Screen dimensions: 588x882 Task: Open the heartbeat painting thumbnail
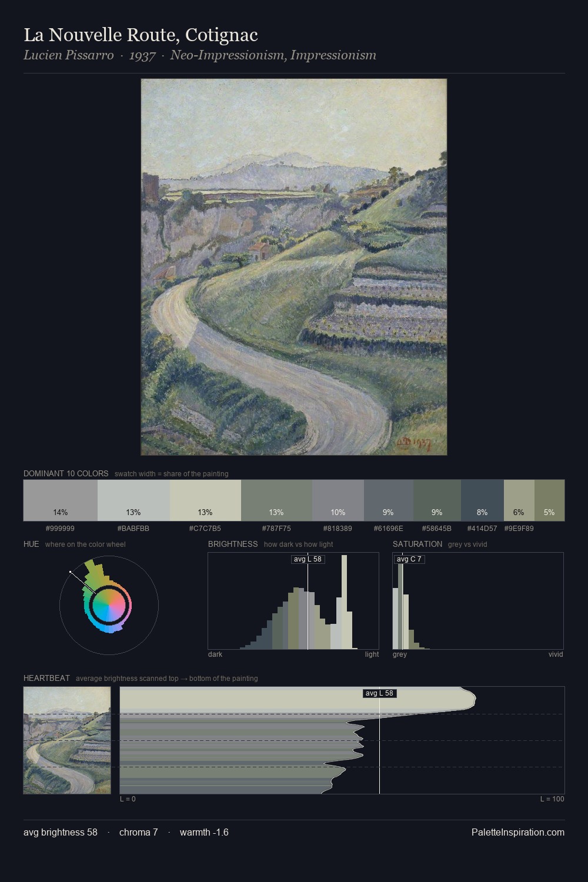click(x=67, y=740)
